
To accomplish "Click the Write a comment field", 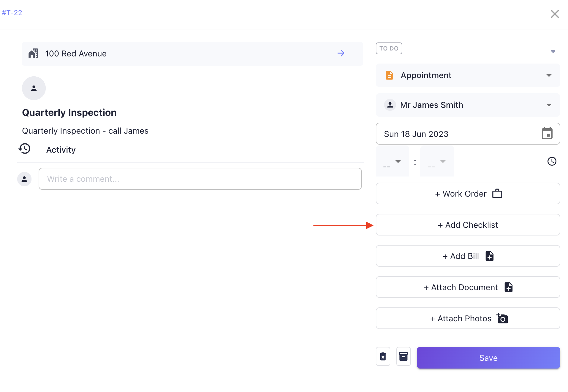I will coord(200,178).
